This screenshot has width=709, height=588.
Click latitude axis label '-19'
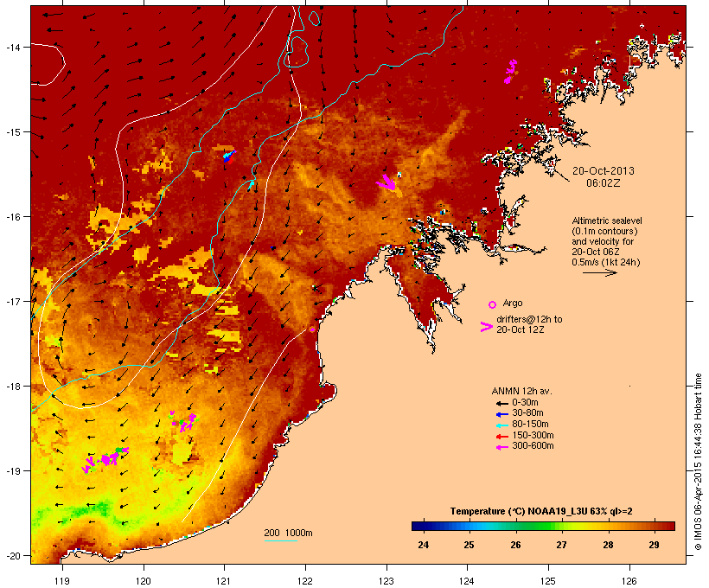coord(12,471)
